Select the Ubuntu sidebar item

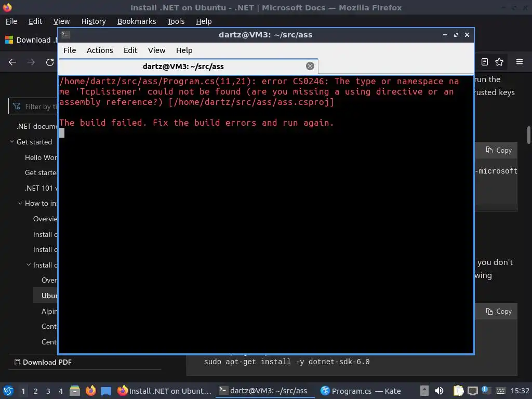click(46, 296)
